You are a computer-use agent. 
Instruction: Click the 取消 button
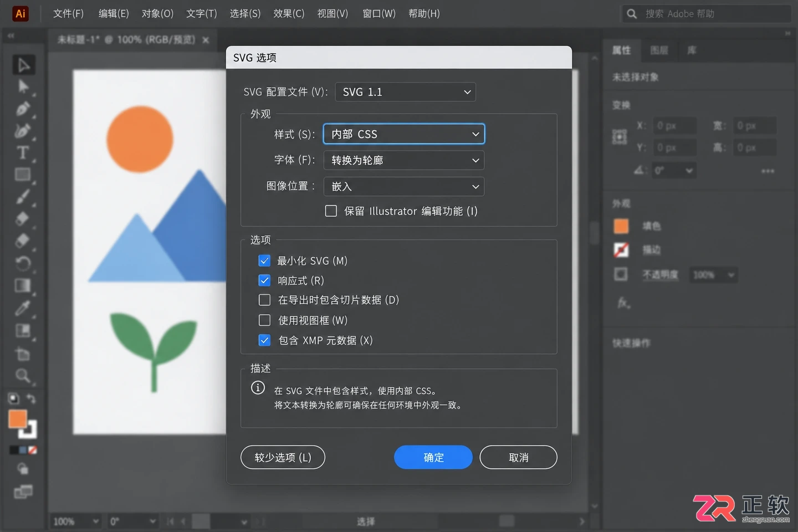pos(518,457)
